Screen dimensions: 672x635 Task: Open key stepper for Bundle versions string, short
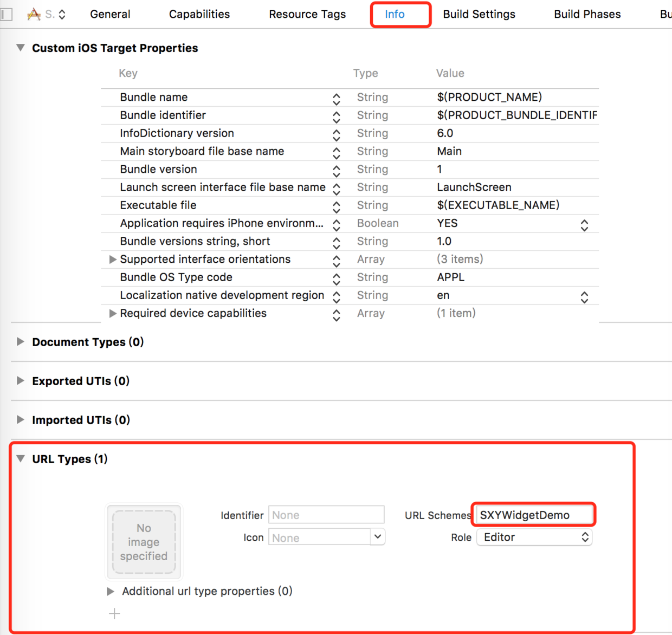coord(337,243)
